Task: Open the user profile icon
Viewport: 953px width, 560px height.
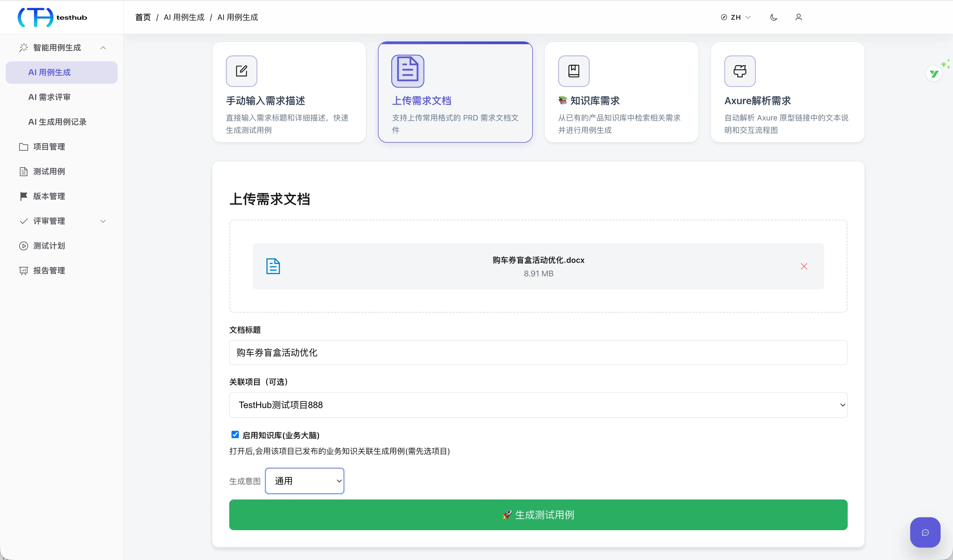Action: tap(799, 17)
